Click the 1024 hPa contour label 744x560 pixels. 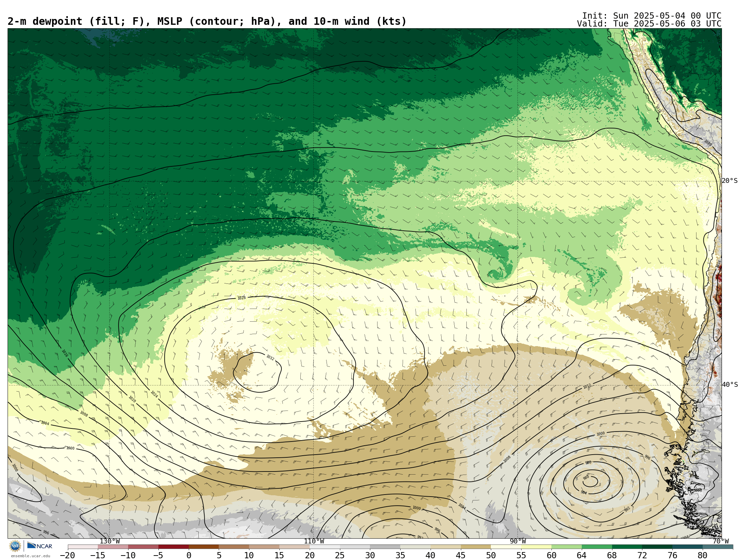pyautogui.click(x=154, y=394)
